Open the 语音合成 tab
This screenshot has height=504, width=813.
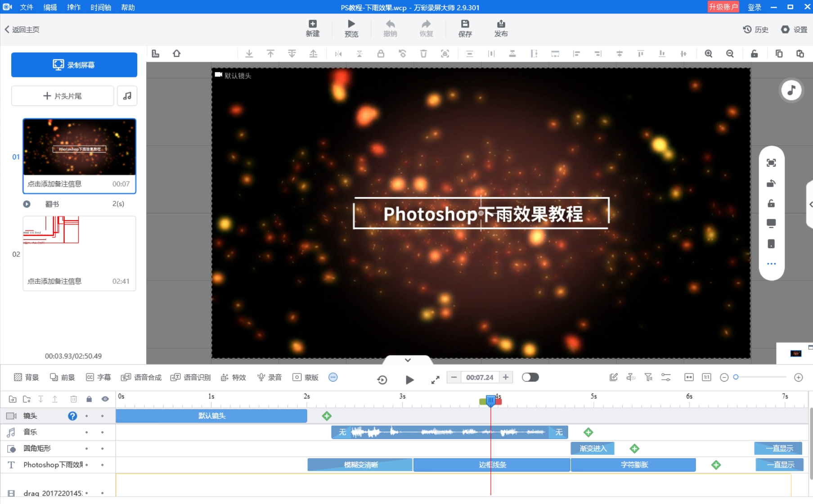coord(141,377)
